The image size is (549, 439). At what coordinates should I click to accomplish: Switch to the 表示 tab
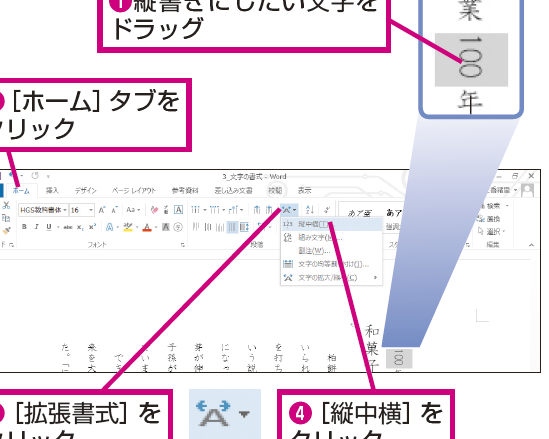(x=305, y=190)
